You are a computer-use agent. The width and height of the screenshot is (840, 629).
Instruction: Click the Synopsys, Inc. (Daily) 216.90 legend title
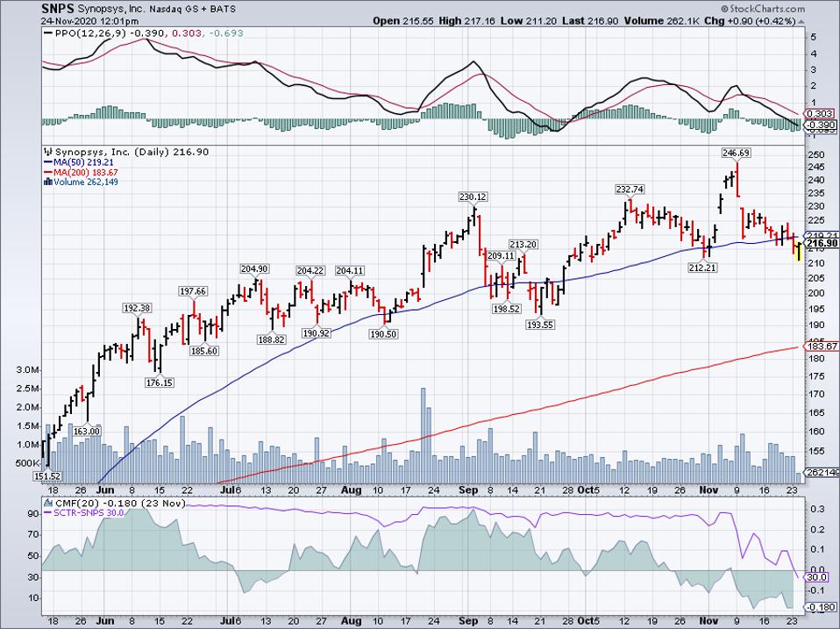(x=132, y=152)
